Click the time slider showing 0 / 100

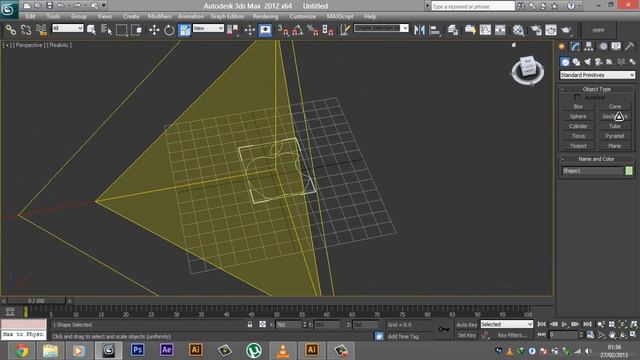(36, 301)
